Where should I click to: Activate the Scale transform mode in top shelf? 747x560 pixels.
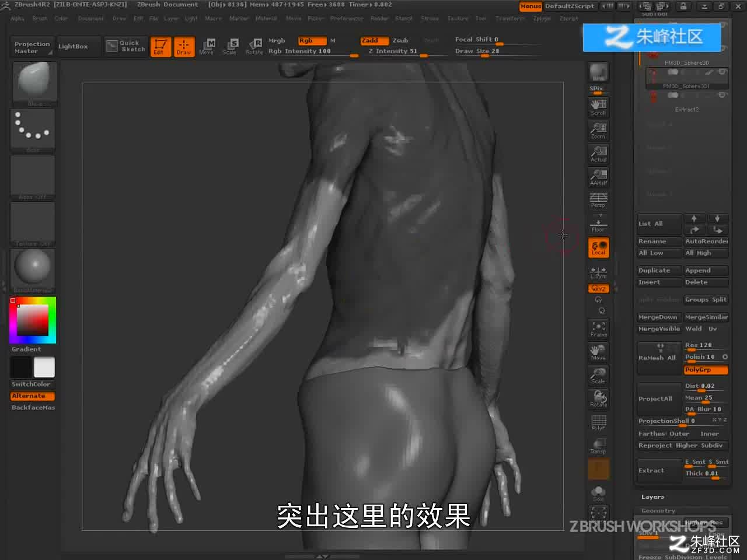point(230,47)
